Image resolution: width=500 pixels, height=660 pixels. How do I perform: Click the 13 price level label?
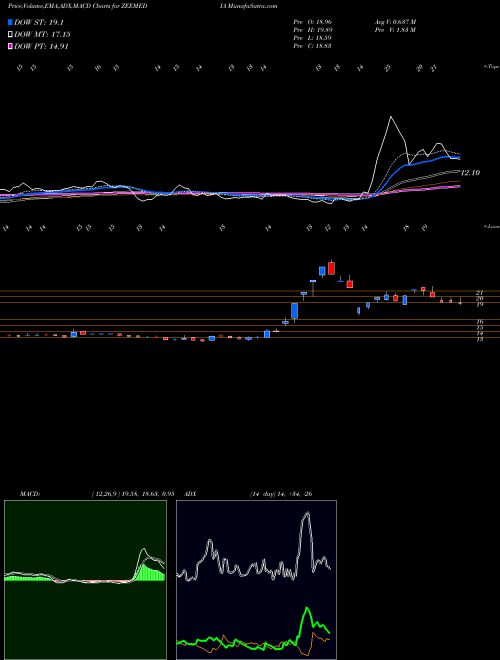point(479,339)
